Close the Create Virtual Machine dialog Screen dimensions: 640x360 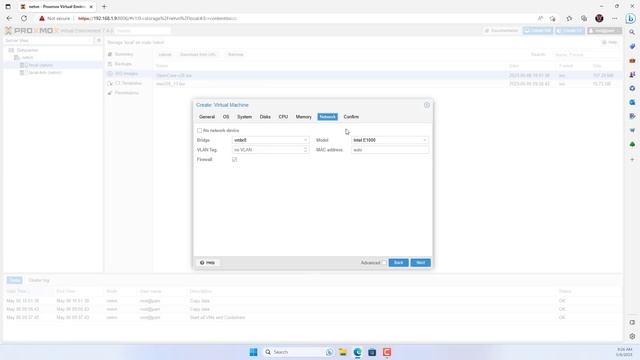[427, 105]
